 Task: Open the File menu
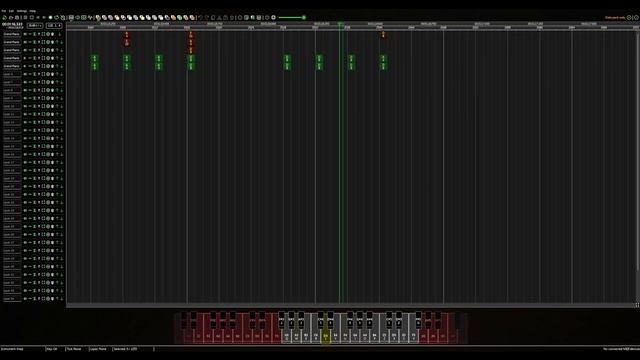point(4,11)
